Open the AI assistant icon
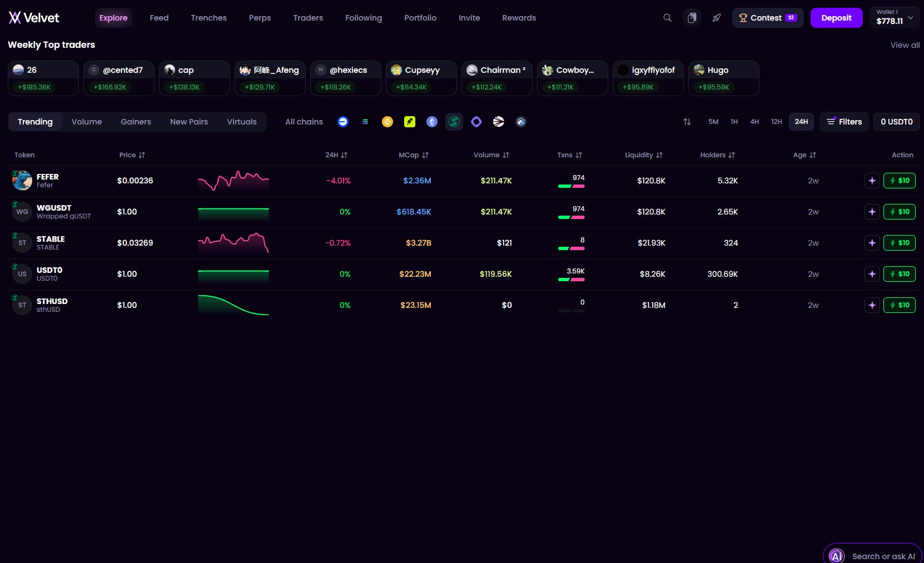The image size is (924, 563). coord(837,556)
